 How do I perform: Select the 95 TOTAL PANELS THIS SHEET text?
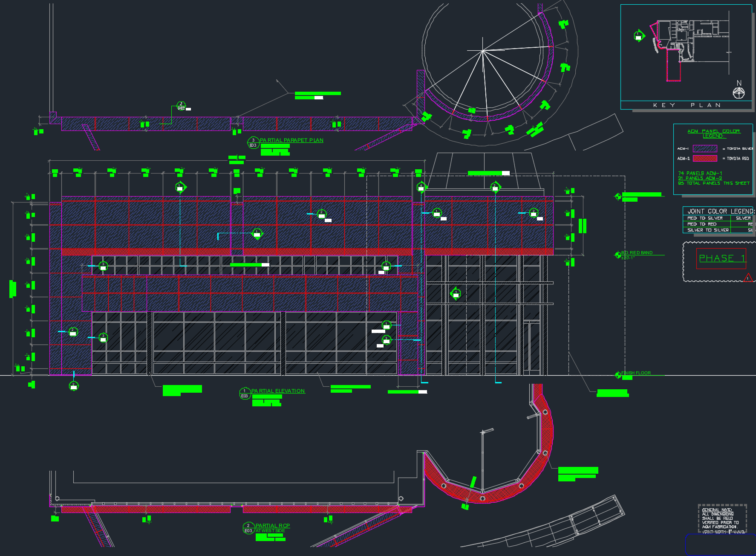(713, 183)
